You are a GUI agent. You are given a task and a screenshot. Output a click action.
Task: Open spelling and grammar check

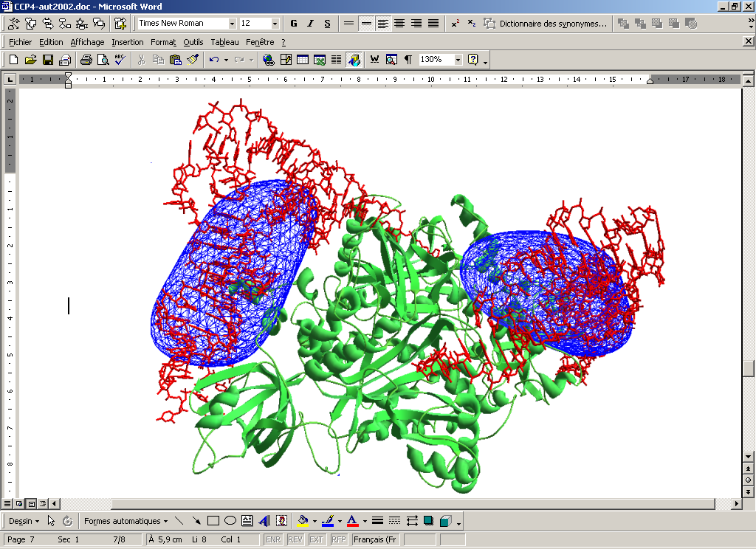click(x=120, y=60)
